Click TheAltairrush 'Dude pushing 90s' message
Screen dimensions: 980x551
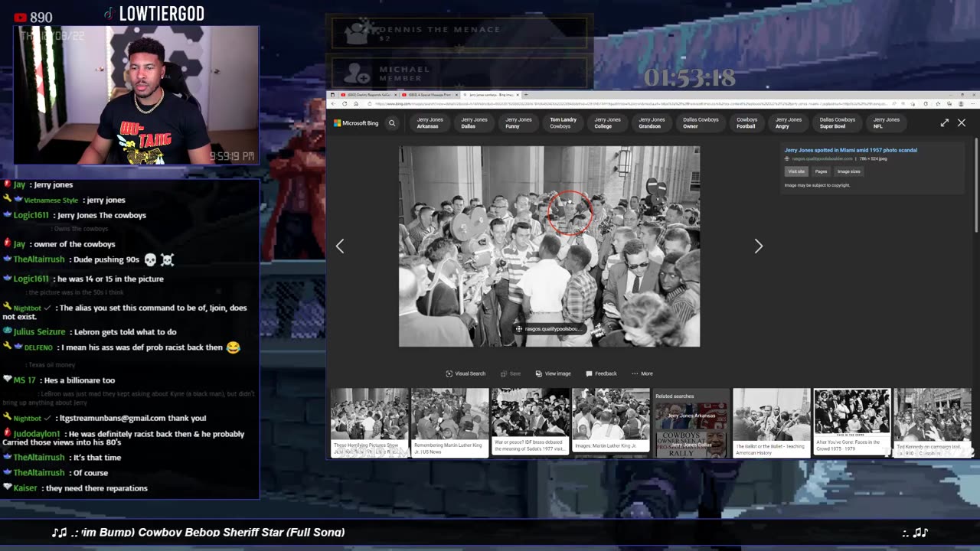[x=89, y=260]
